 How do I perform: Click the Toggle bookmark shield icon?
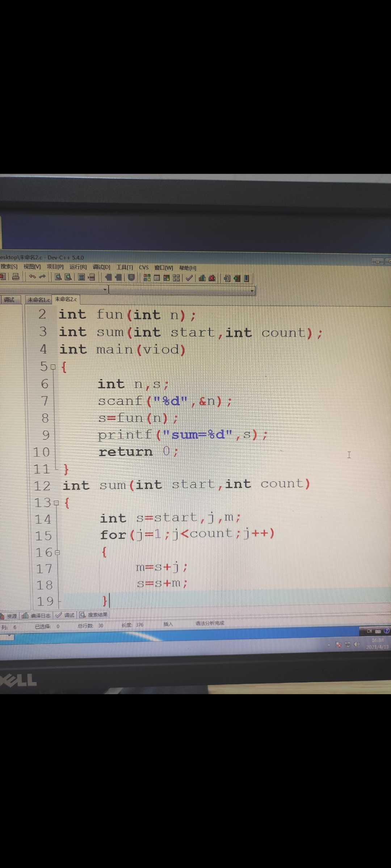pyautogui.click(x=131, y=277)
